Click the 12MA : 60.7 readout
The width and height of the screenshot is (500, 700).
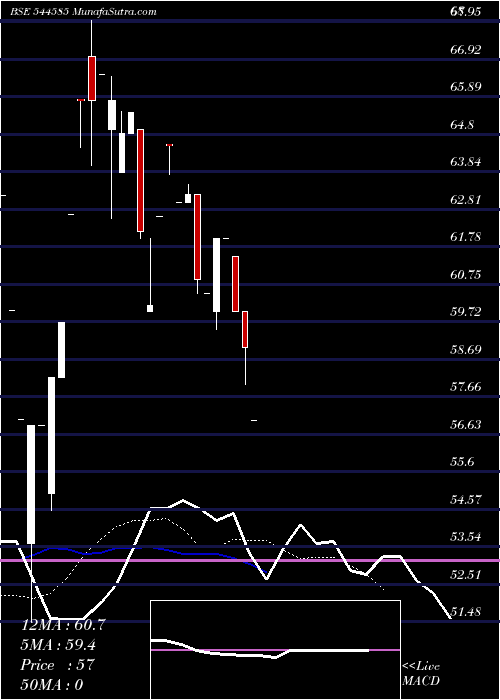click(63, 625)
